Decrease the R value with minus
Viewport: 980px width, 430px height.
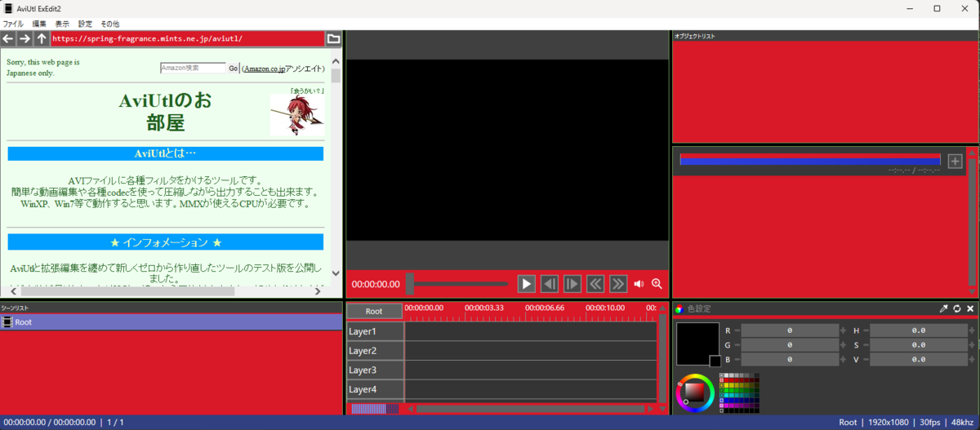(737, 330)
